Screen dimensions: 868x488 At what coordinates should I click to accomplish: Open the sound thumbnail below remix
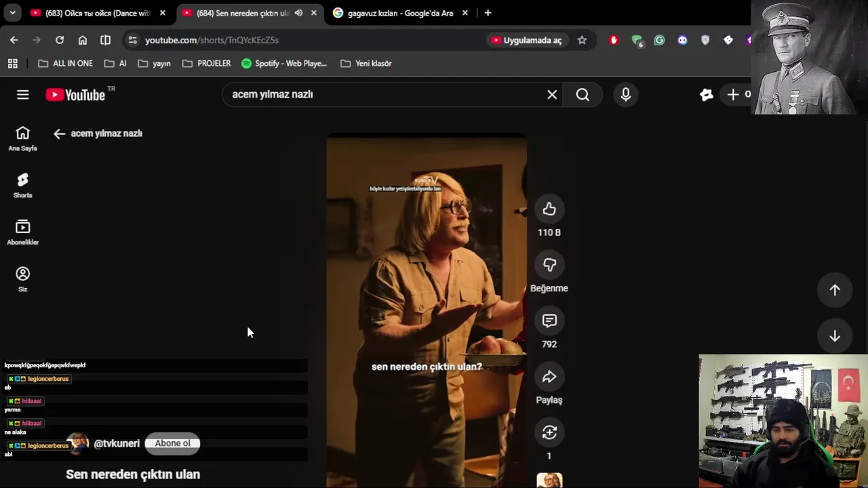click(549, 480)
